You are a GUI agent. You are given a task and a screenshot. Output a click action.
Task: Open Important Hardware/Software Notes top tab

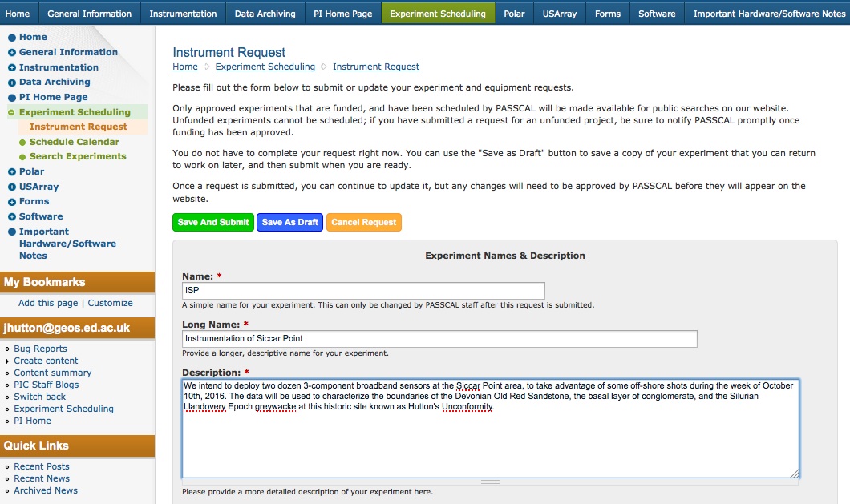tap(768, 14)
